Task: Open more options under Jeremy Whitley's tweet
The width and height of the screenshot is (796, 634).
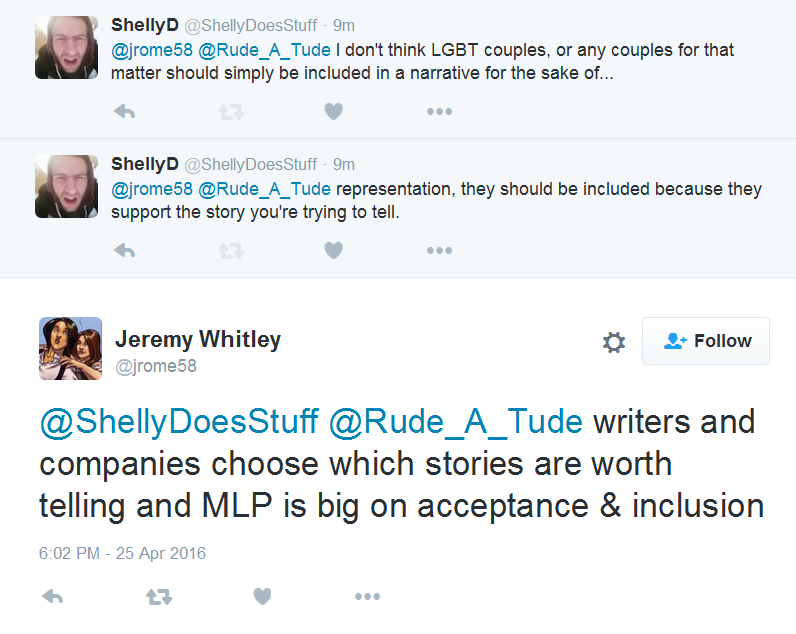Action: tap(367, 597)
